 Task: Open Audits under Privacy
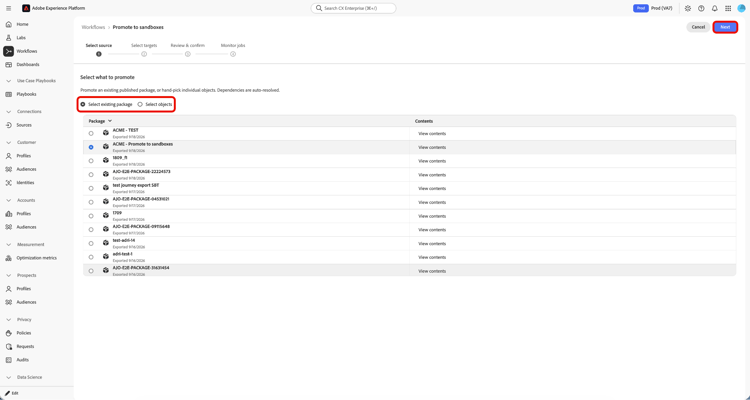click(x=22, y=359)
